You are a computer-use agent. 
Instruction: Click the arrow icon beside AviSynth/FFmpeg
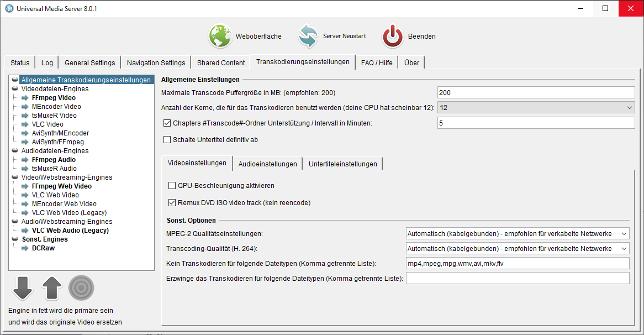pyautogui.click(x=25, y=142)
